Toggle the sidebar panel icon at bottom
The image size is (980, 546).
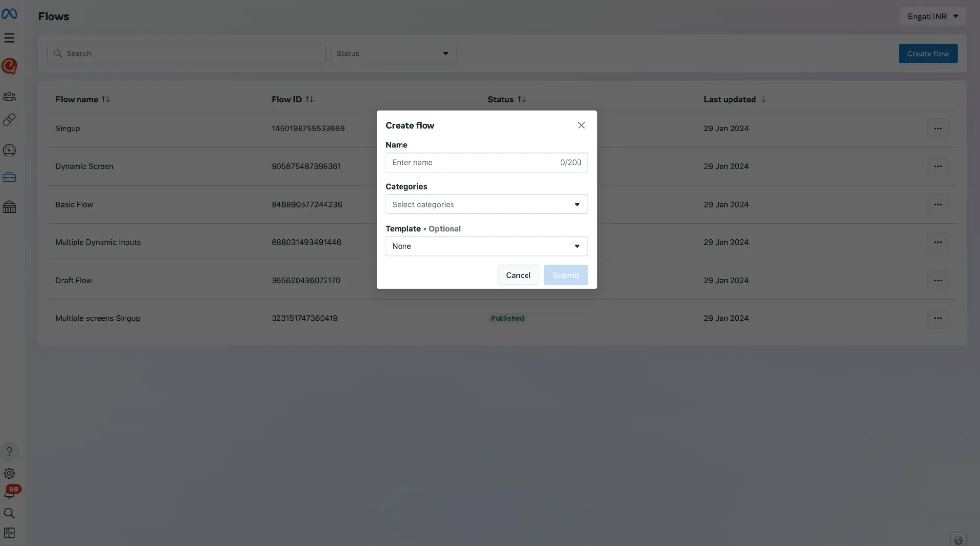point(9,533)
